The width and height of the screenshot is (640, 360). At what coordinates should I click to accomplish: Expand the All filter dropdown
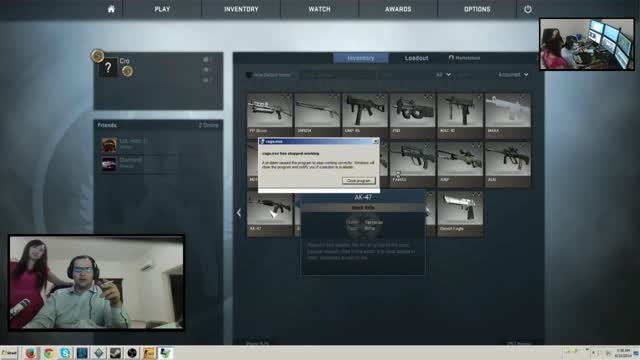click(443, 75)
